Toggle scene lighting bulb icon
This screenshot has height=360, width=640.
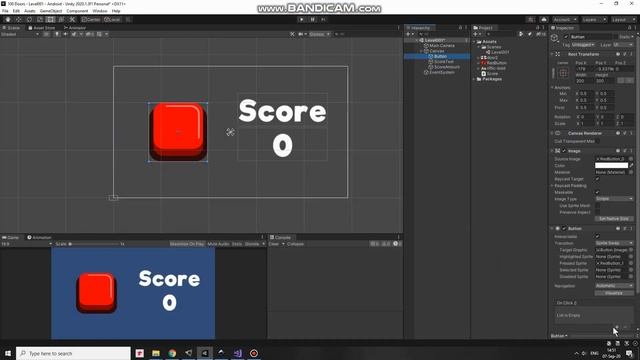pos(57,34)
